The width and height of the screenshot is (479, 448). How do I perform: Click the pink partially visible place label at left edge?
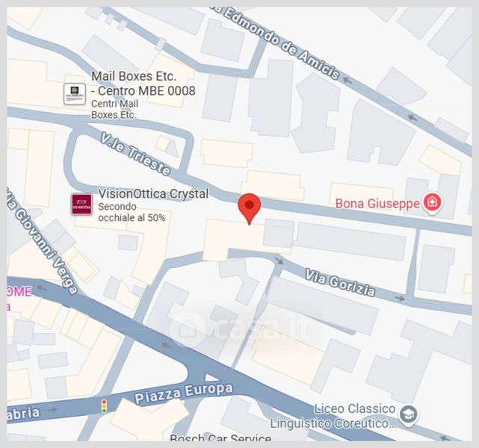(x=19, y=299)
